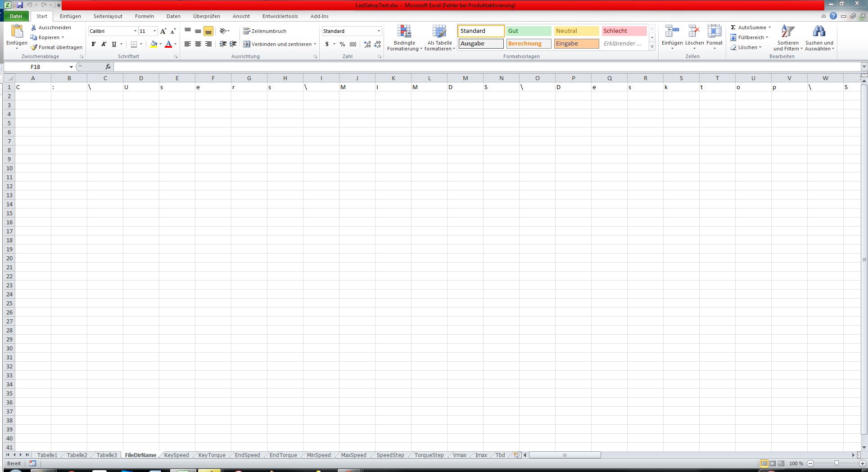Toggle bold formatting button
The width and height of the screenshot is (868, 472).
tap(94, 44)
